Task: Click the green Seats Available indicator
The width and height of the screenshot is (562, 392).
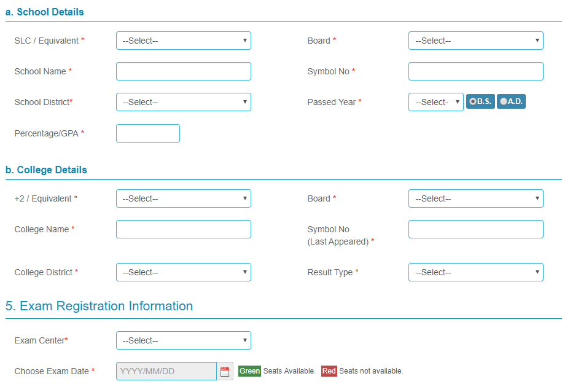Action: tap(249, 370)
